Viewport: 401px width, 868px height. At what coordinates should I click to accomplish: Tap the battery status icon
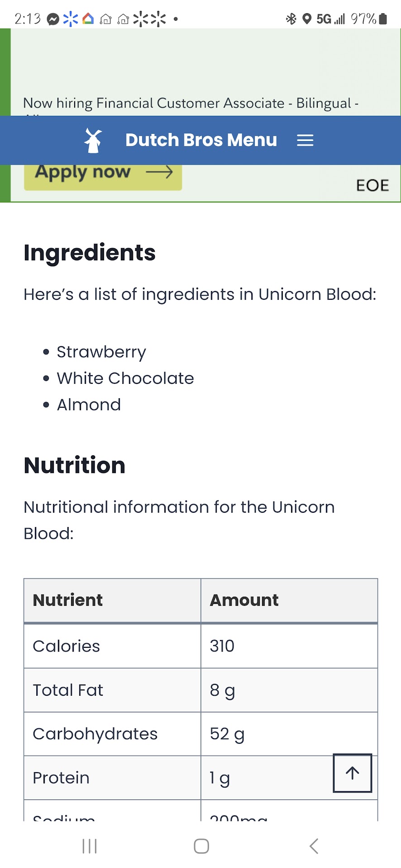pos(383,19)
